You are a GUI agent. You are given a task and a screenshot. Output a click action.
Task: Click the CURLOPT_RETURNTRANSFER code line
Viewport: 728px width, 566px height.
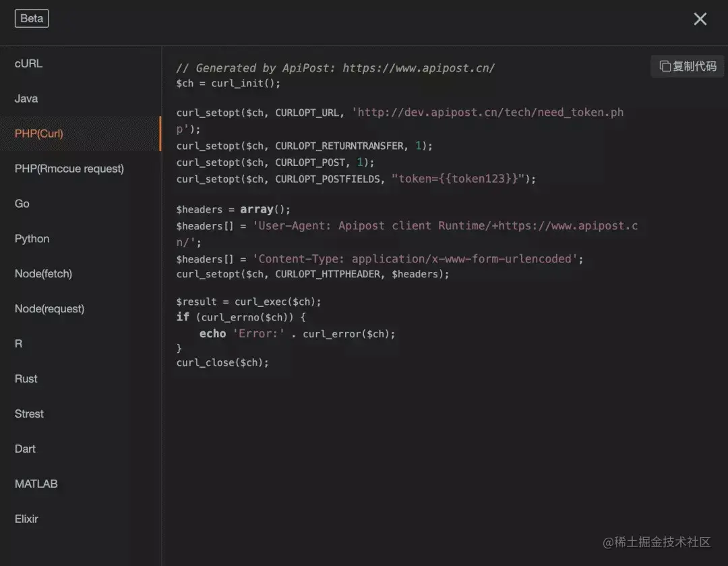point(304,146)
